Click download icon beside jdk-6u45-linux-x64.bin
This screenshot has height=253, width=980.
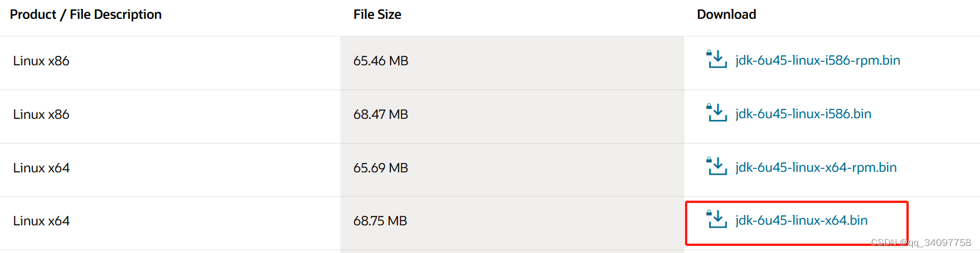(x=717, y=219)
